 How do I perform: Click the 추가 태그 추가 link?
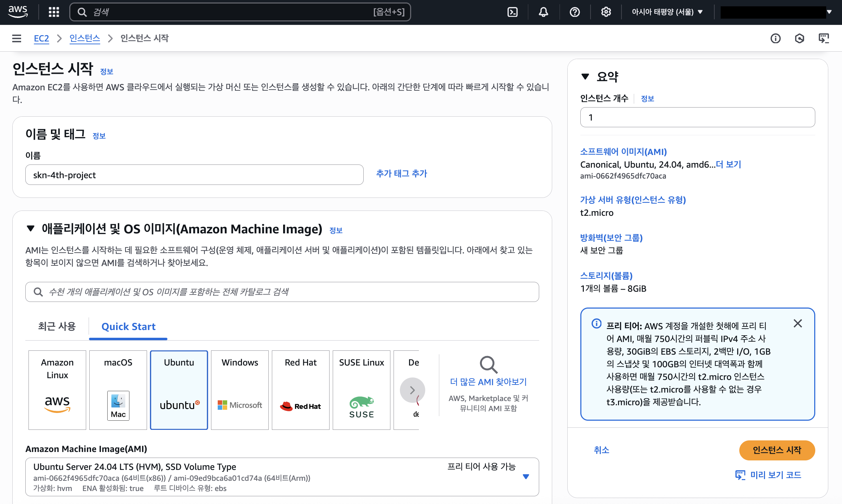point(401,174)
